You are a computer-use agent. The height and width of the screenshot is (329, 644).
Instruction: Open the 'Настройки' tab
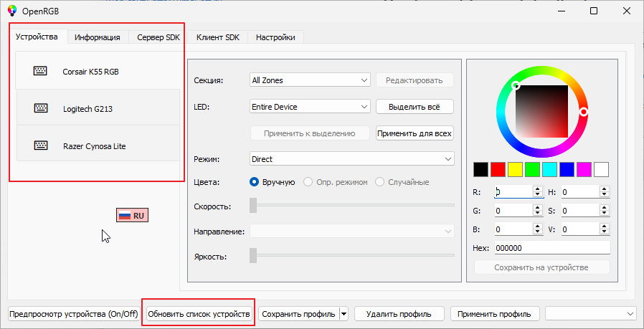pyautogui.click(x=275, y=37)
